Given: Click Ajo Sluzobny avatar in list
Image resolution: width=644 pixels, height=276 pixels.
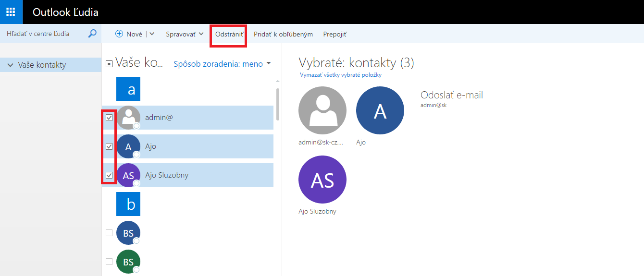Looking at the screenshot, I should [128, 175].
